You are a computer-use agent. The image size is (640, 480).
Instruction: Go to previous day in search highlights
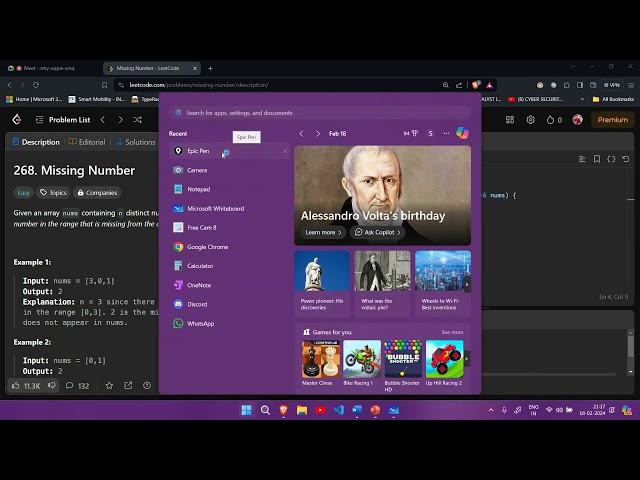pyautogui.click(x=301, y=133)
